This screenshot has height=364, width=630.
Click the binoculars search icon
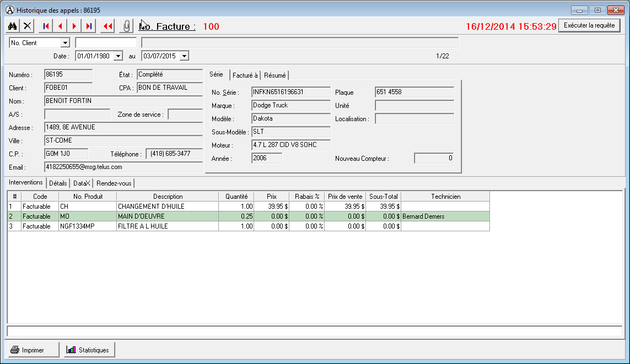(x=11, y=25)
